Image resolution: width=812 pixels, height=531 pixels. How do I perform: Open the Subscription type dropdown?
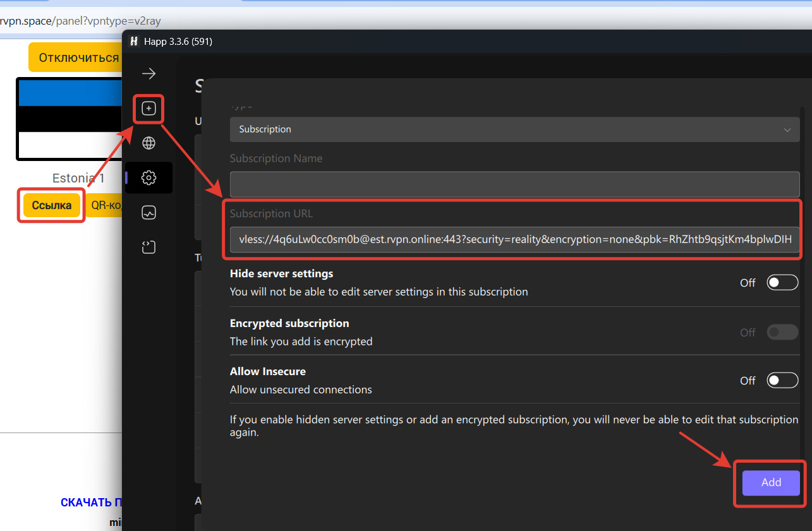click(x=514, y=129)
